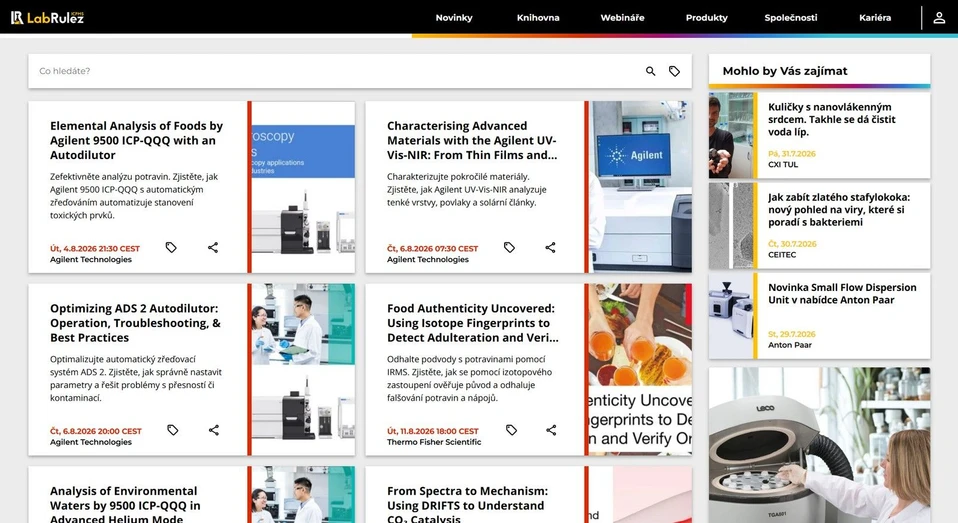Click 'Čt, 30.7.2026' article date
The height and width of the screenshot is (523, 958).
(792, 244)
